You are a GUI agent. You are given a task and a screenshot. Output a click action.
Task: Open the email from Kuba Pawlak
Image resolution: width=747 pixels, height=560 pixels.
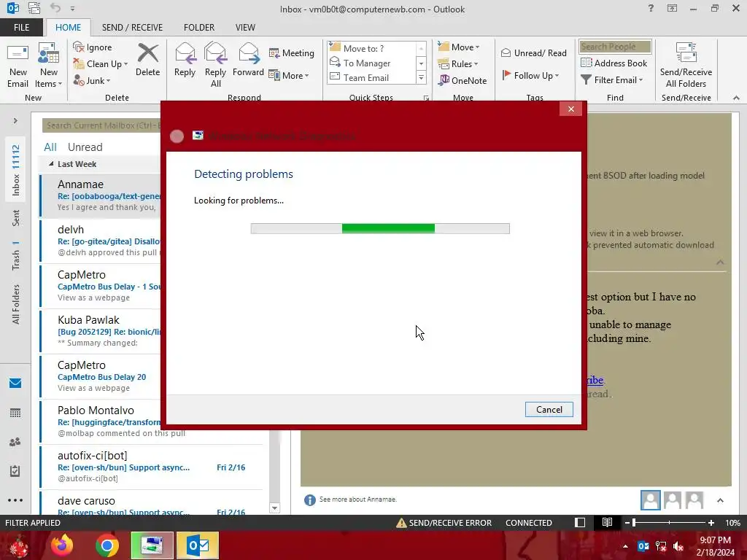coord(101,332)
